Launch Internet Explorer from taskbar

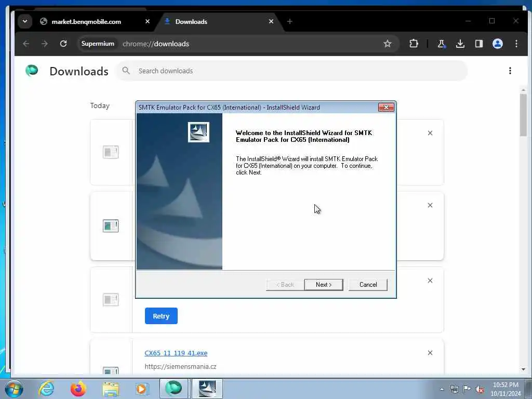(x=46, y=389)
